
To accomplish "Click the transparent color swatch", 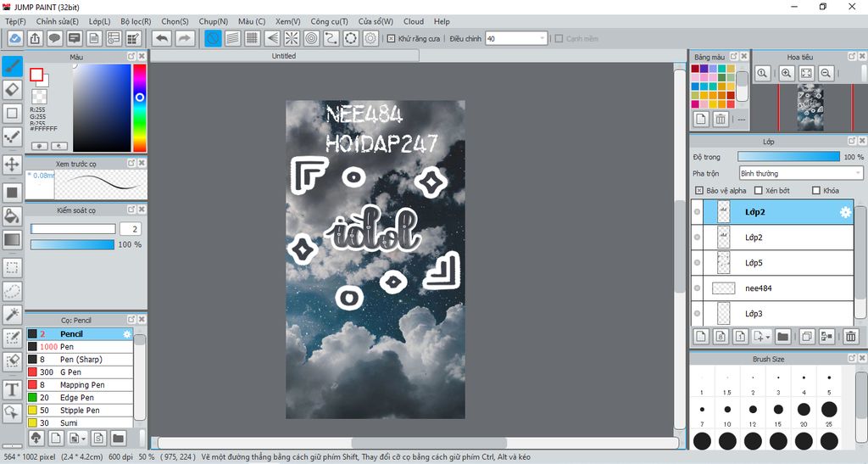I will (39, 97).
